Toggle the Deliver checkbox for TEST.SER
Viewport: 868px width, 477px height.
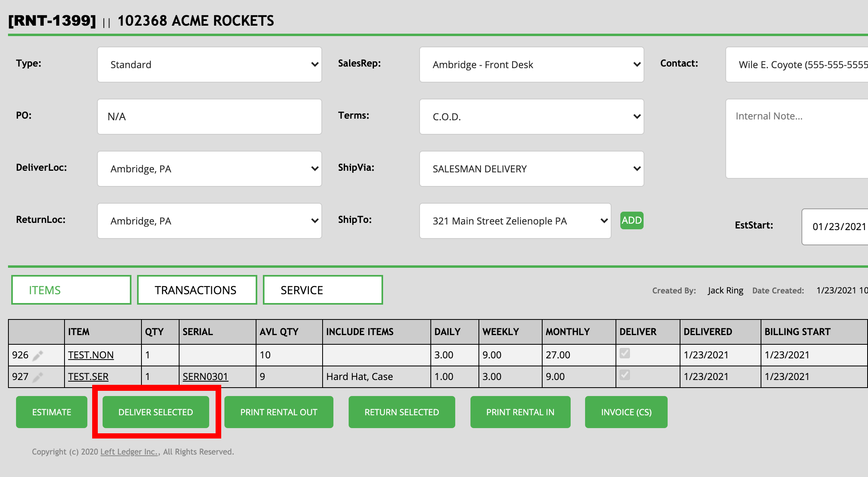point(624,375)
